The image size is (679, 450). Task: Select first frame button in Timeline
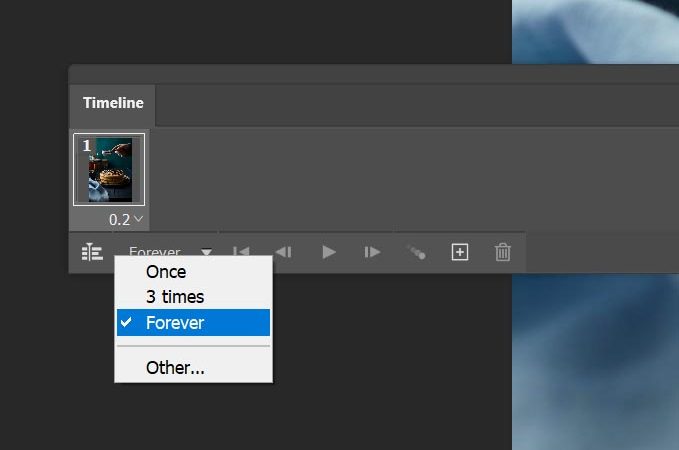(241, 251)
